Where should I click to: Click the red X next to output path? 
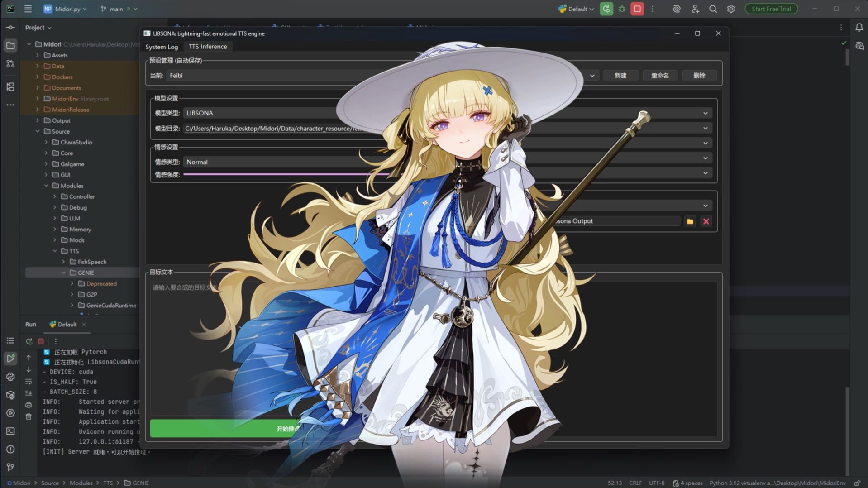tap(706, 221)
